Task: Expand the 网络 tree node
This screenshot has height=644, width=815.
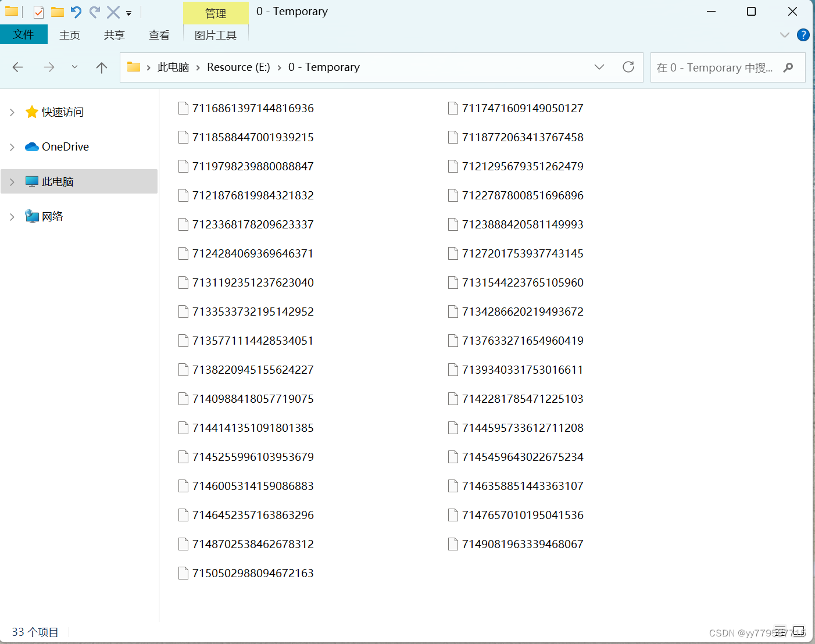Action: (x=12, y=217)
